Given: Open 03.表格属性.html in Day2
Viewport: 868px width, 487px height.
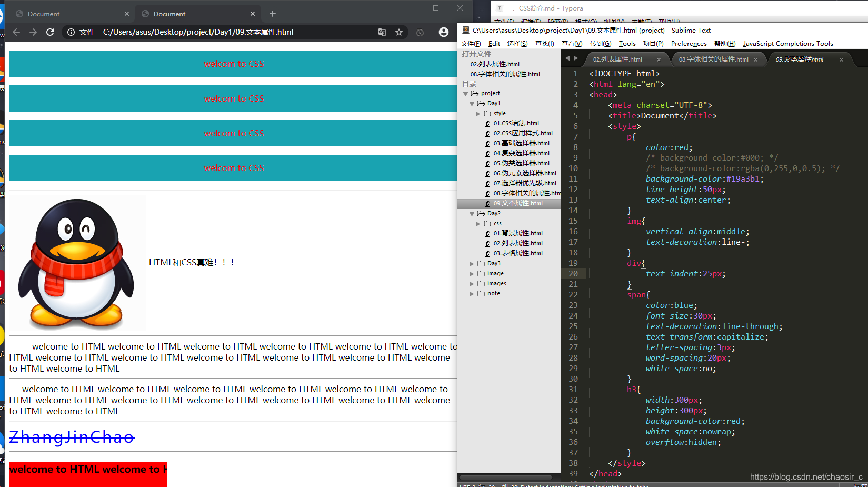Looking at the screenshot, I should point(518,253).
